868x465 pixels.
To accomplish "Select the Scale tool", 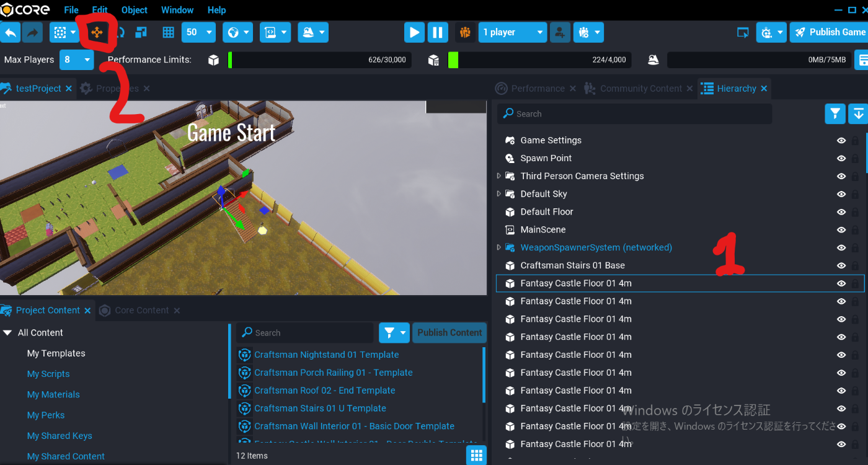I will point(140,32).
